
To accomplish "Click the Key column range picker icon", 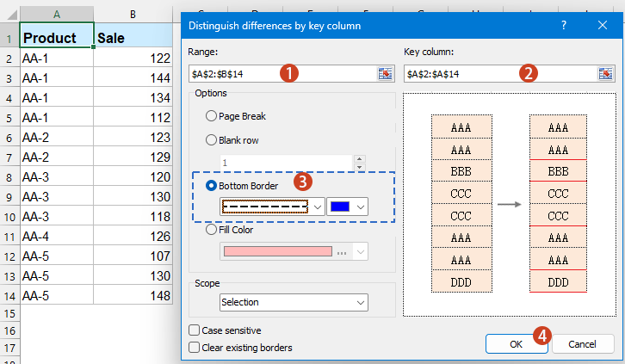I will click(x=606, y=74).
